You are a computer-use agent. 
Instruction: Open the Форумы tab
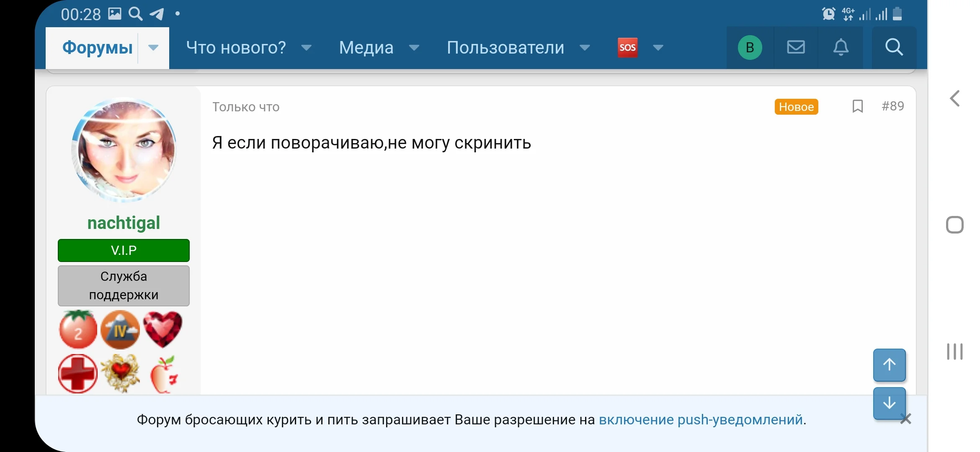coord(98,48)
